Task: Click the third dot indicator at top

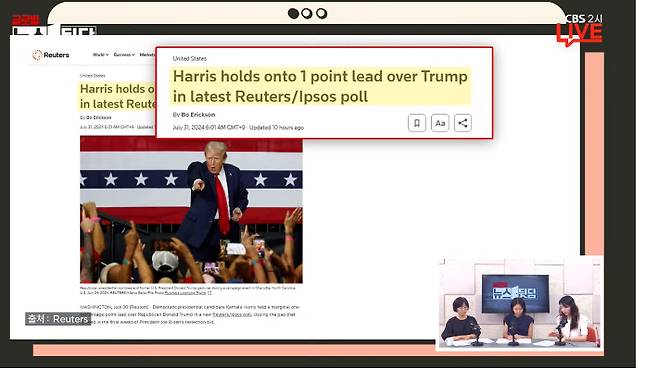Action: pyautogui.click(x=321, y=13)
